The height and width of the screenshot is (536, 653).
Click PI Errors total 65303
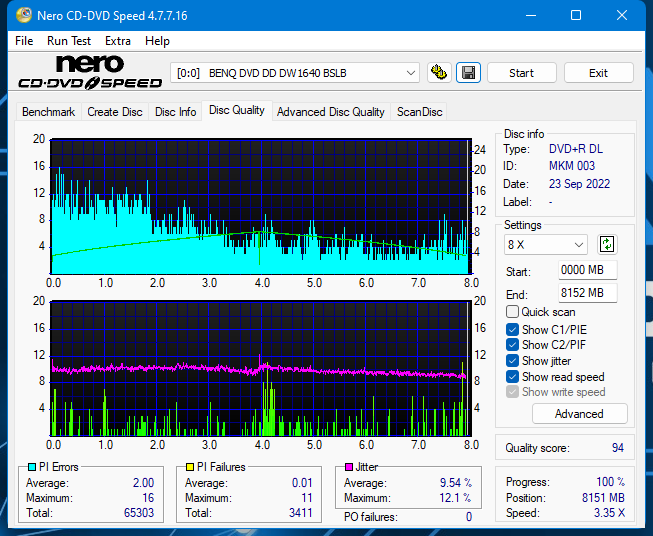coord(139,513)
